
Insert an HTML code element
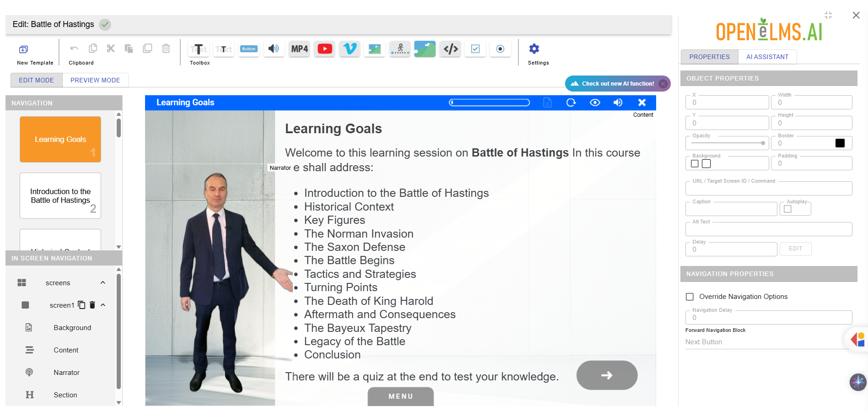451,49
